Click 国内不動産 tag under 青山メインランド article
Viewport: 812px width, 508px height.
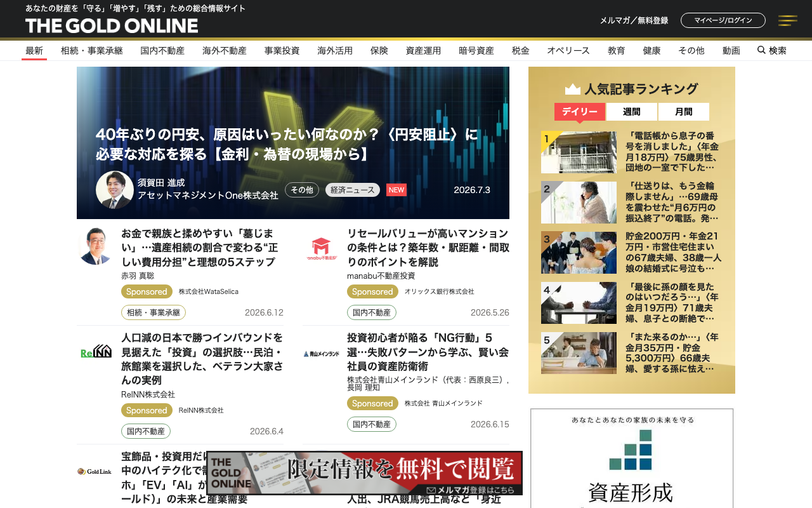point(372,424)
